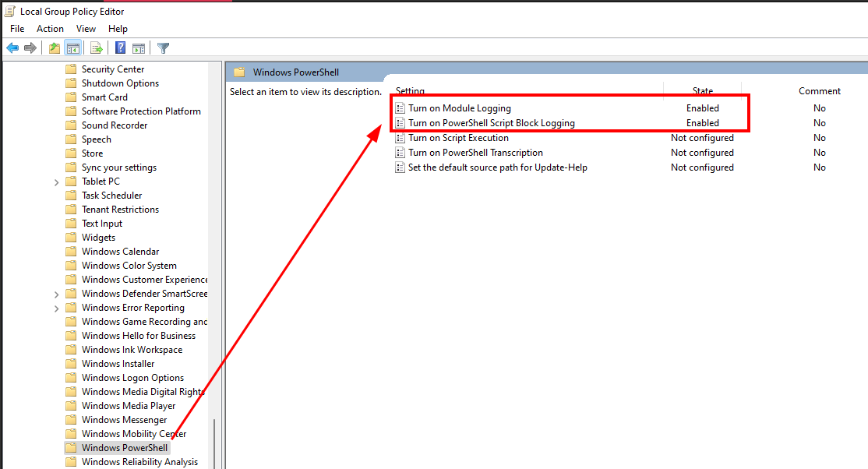
Task: Select Windows Ink Workspace folder
Action: pos(132,350)
